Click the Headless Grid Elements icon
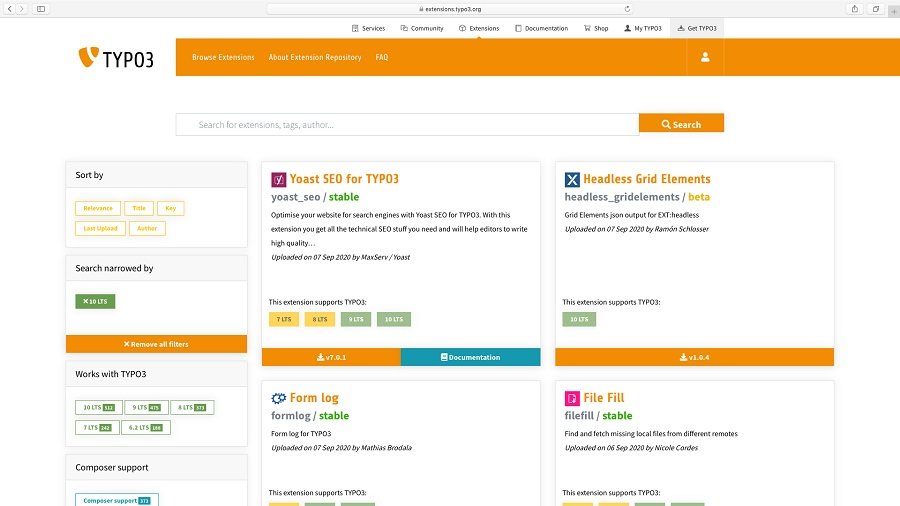This screenshot has height=506, width=900. (572, 180)
